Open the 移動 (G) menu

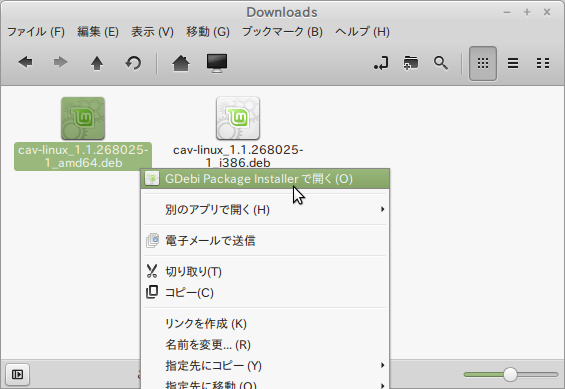208,32
